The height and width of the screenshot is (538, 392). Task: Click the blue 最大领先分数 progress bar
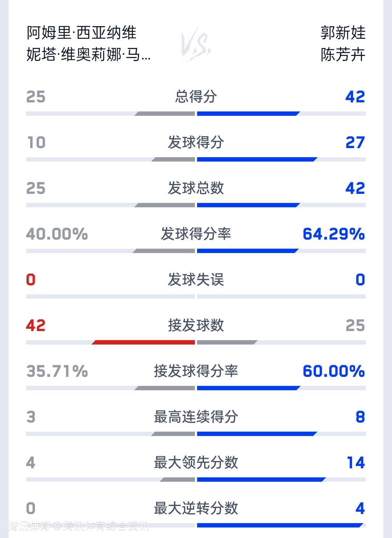[x=261, y=480]
